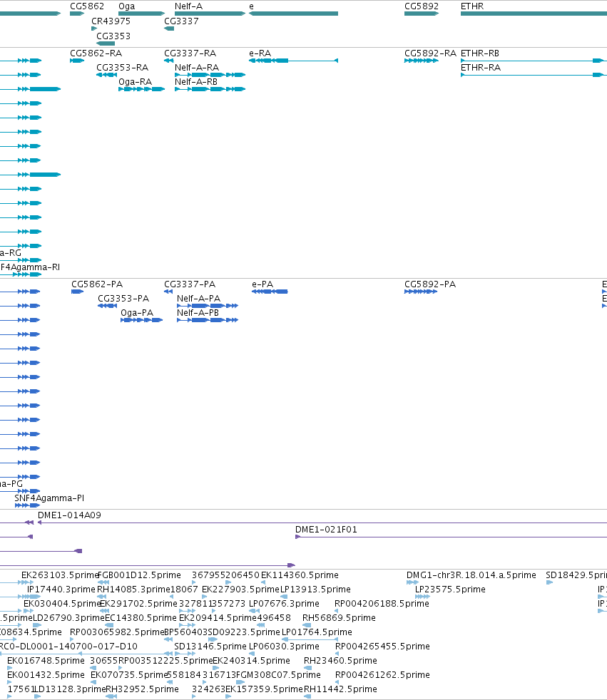Viewport: 607px width, 700px height.
Task: Select the EK291702.5prime label
Action: pos(138,604)
